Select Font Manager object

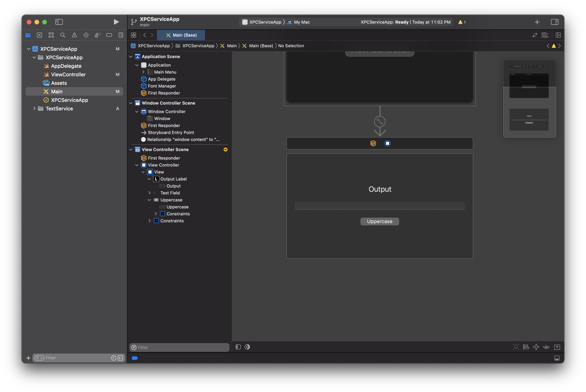162,86
